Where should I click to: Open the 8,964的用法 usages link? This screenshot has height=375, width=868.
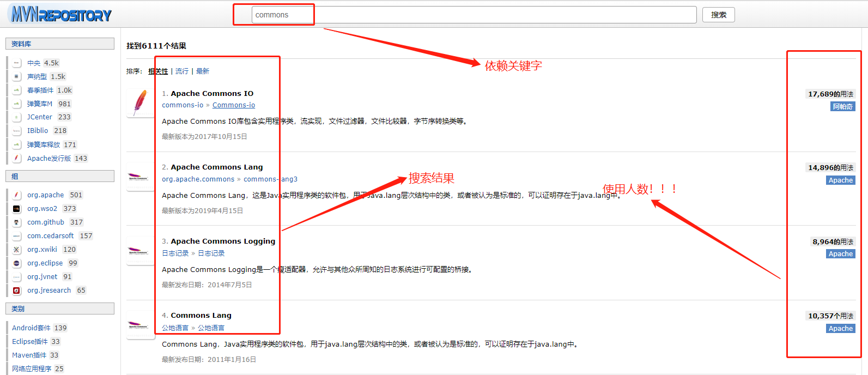click(x=833, y=242)
